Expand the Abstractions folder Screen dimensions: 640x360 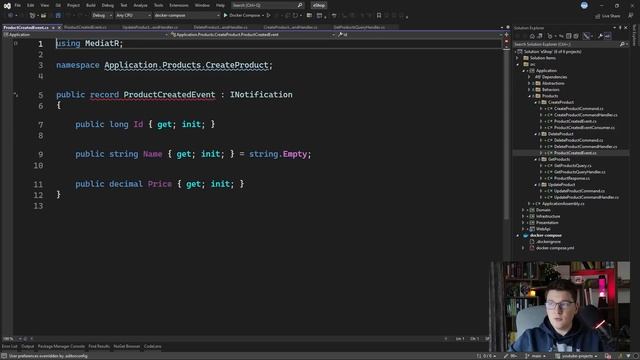click(x=529, y=83)
